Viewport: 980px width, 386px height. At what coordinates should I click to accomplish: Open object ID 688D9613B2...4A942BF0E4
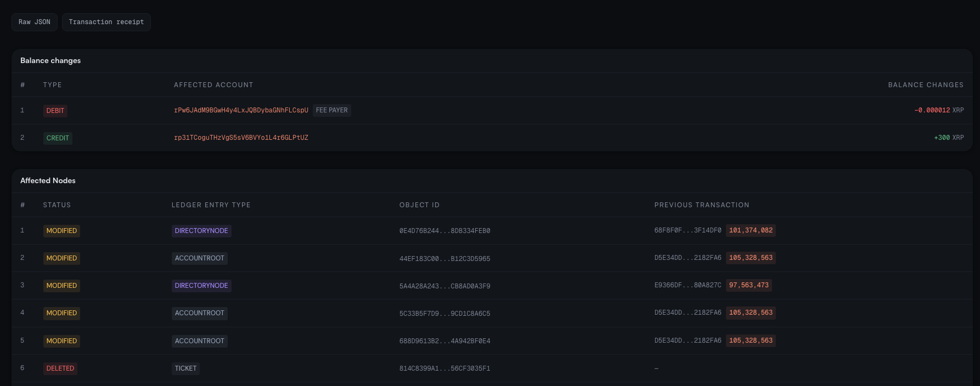click(445, 341)
